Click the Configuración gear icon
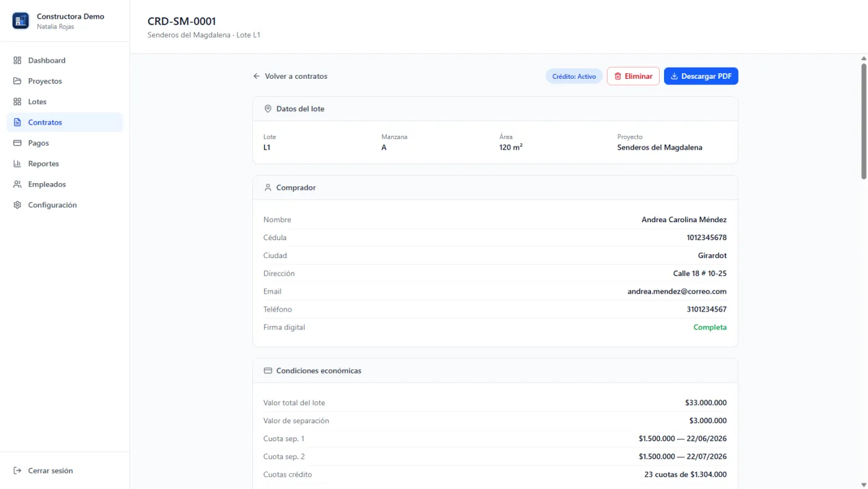 (17, 205)
